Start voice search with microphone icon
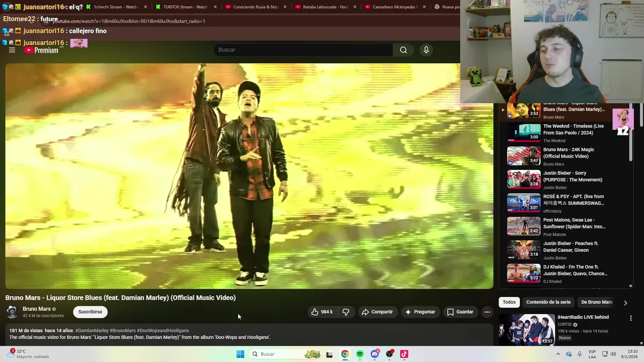644x362 pixels. (426, 50)
